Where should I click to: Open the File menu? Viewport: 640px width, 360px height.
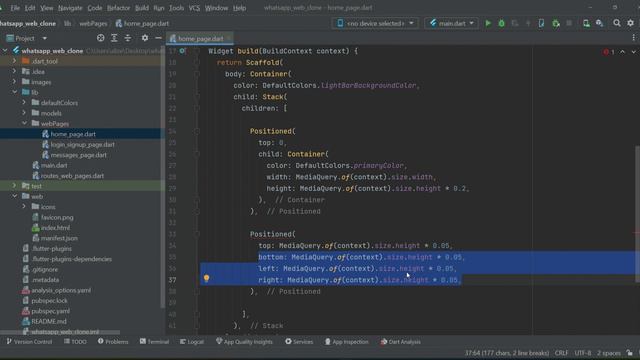pyautogui.click(x=15, y=8)
